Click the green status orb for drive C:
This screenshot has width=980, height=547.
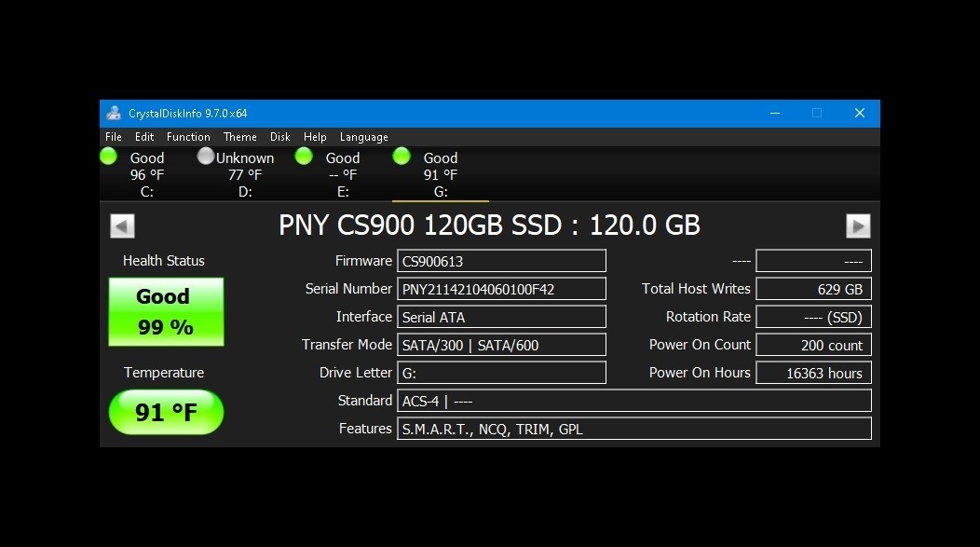click(x=109, y=157)
